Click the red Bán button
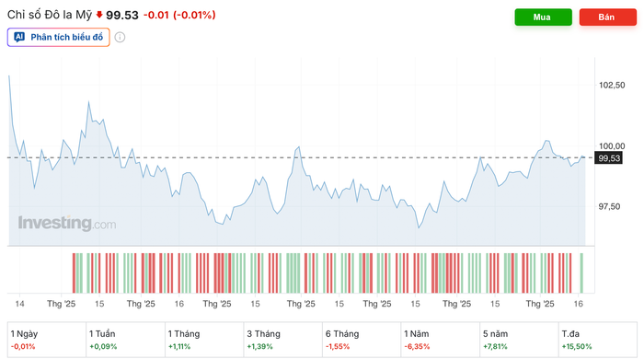The image size is (644, 359). (x=607, y=17)
